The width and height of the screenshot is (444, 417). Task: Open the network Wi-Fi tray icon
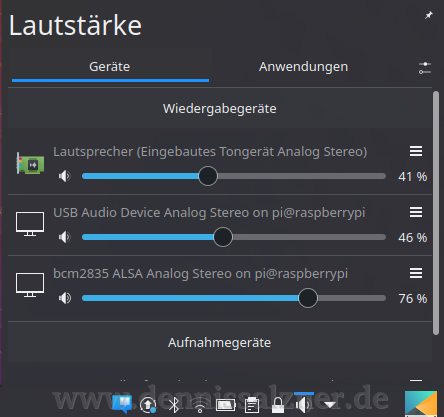pyautogui.click(x=200, y=406)
